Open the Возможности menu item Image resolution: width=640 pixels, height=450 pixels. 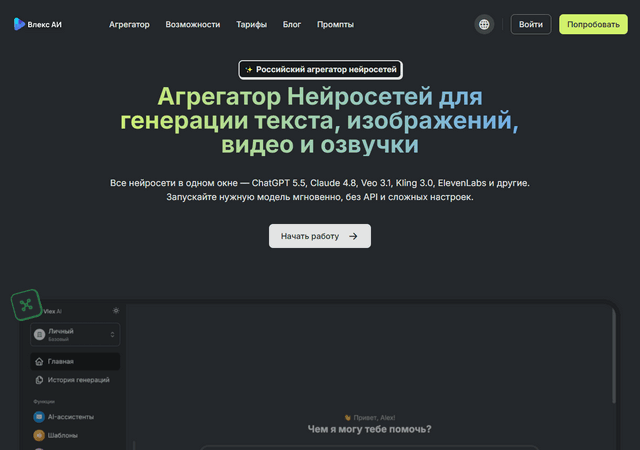pyautogui.click(x=193, y=25)
